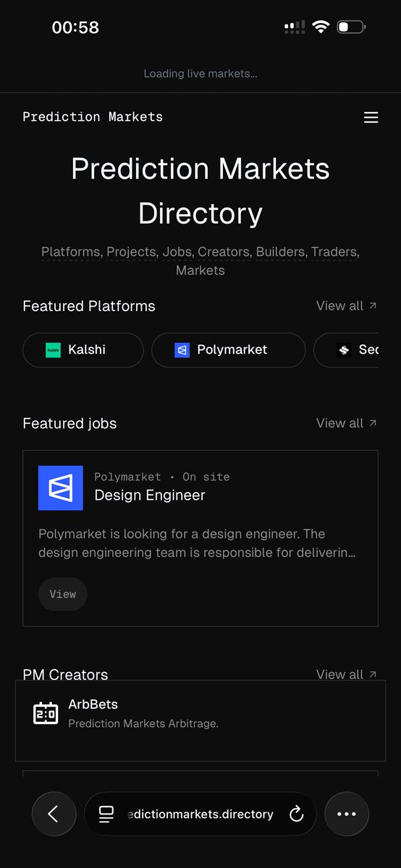Open the View button on Design Engineer

click(63, 594)
